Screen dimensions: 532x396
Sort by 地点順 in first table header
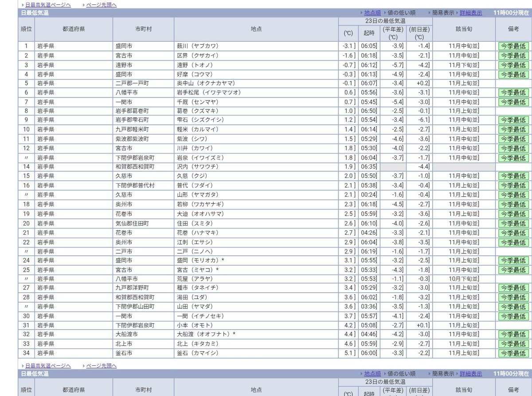click(372, 13)
